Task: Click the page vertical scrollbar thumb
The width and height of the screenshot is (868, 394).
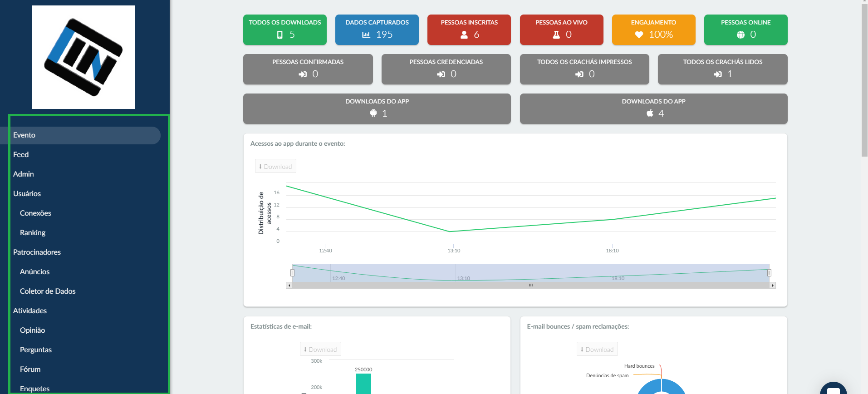Action: click(x=864, y=81)
